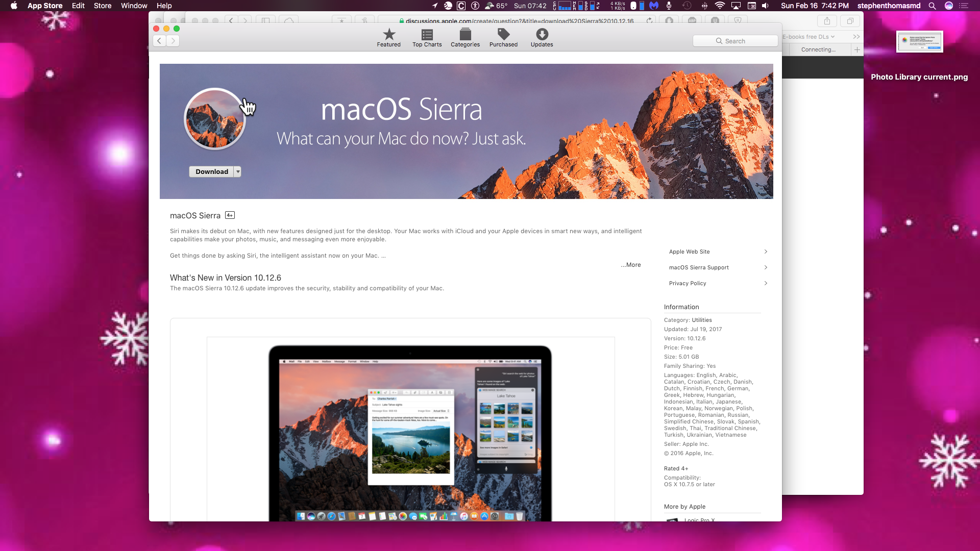Viewport: 980px width, 551px height.
Task: Open the Purchased tag section
Action: click(x=503, y=38)
